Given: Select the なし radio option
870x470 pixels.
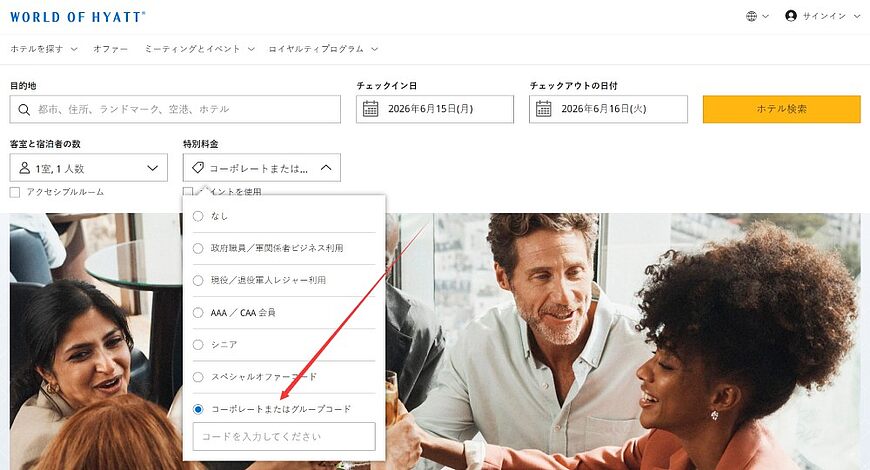Looking at the screenshot, I should (198, 216).
